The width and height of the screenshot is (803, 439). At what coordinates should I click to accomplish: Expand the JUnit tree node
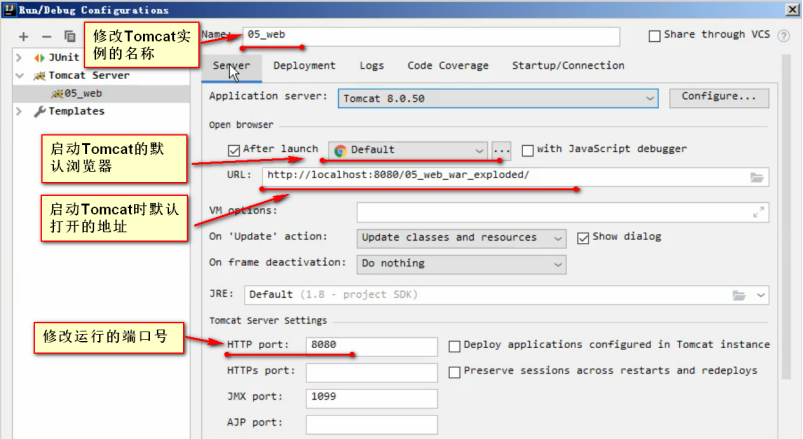point(19,57)
